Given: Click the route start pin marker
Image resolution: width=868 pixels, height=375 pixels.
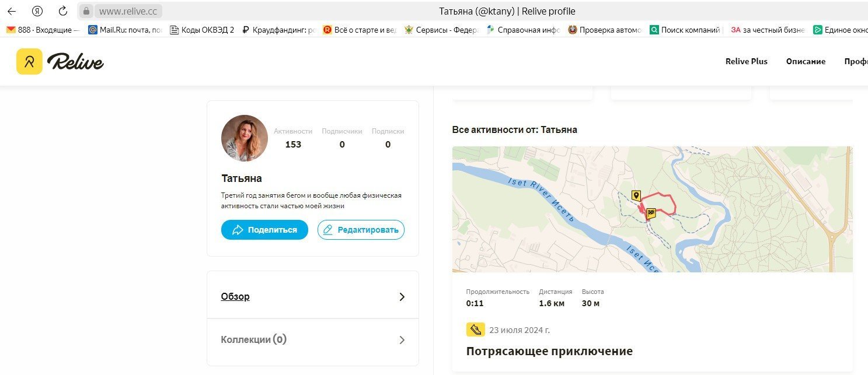Looking at the screenshot, I should click(636, 196).
